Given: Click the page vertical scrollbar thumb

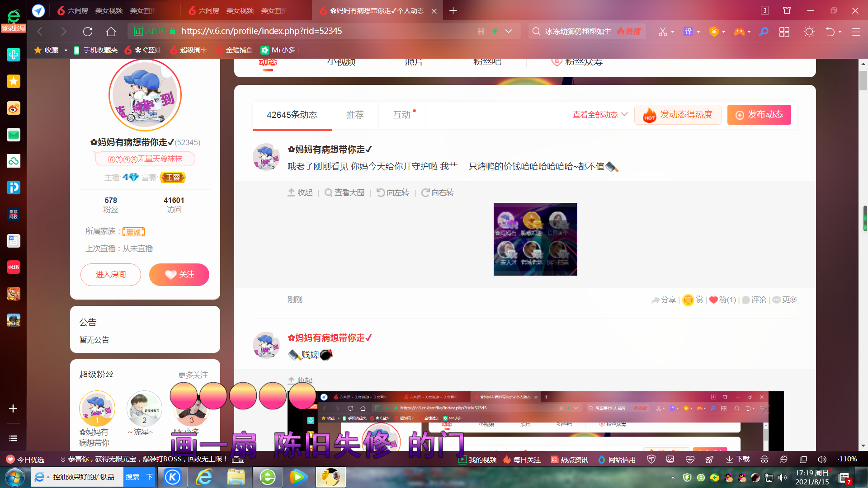Looking at the screenshot, I should pos(863,81).
